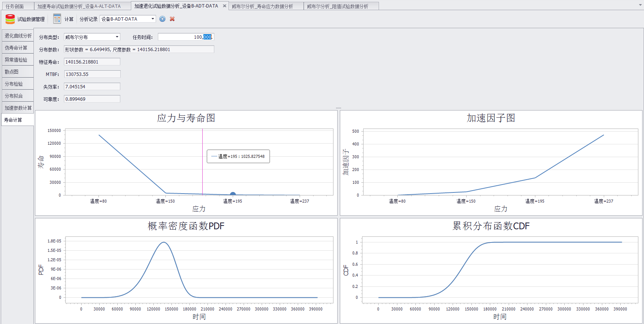This screenshot has height=324, width=644.
Task: Select the 加速参数计算 side tab
Action: pyautogui.click(x=18, y=108)
